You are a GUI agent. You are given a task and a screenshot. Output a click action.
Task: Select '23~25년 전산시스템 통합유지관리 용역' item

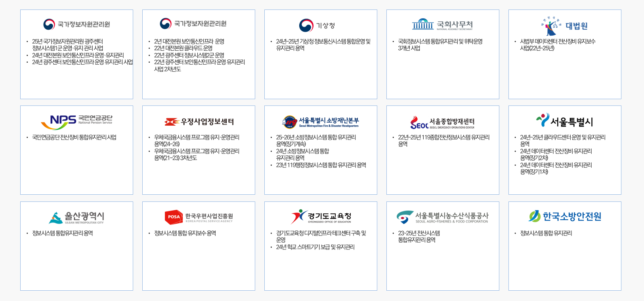pyautogui.click(x=419, y=237)
